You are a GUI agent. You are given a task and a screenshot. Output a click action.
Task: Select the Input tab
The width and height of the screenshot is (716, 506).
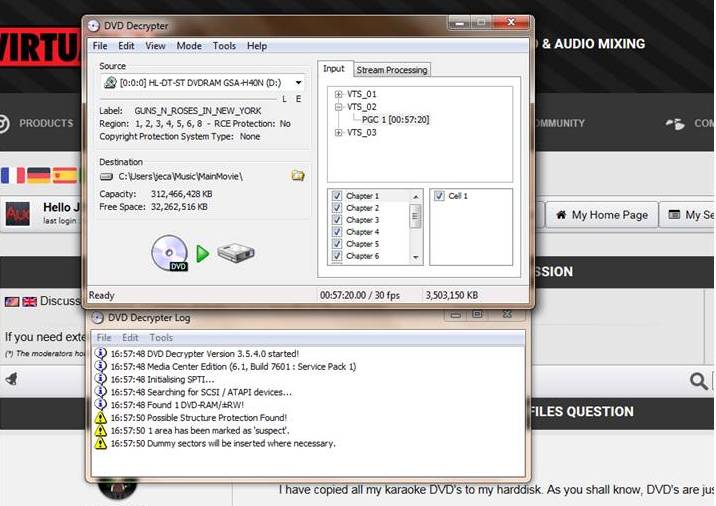(334, 69)
